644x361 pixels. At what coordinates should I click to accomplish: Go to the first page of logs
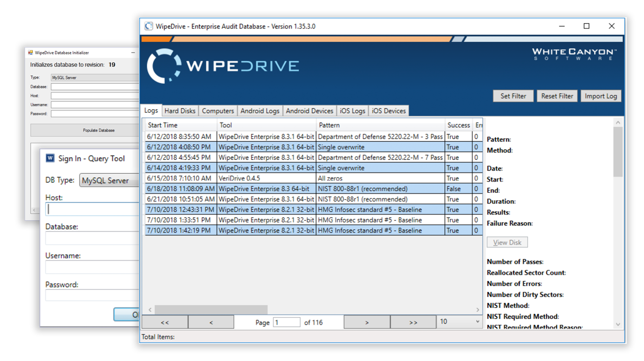(x=164, y=322)
